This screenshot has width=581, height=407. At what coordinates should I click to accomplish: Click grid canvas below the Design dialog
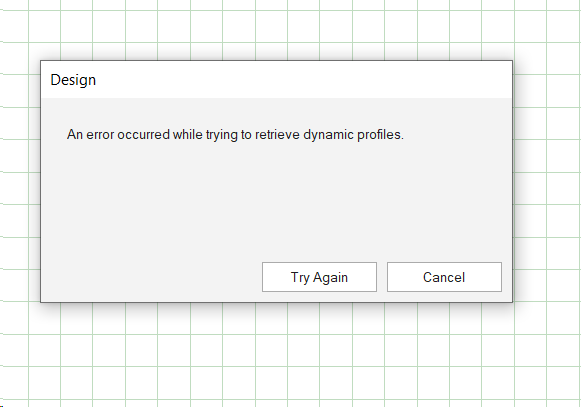pyautogui.click(x=276, y=356)
